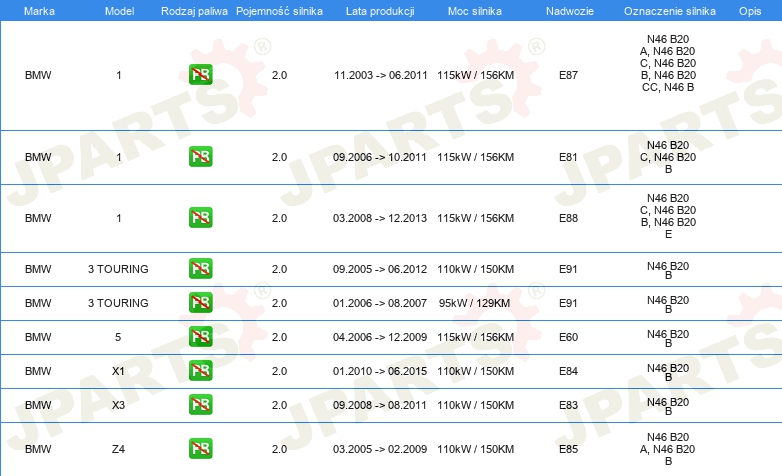Viewport: 782px width, 476px height.
Task: Select the E81 body cell
Action: [568, 157]
